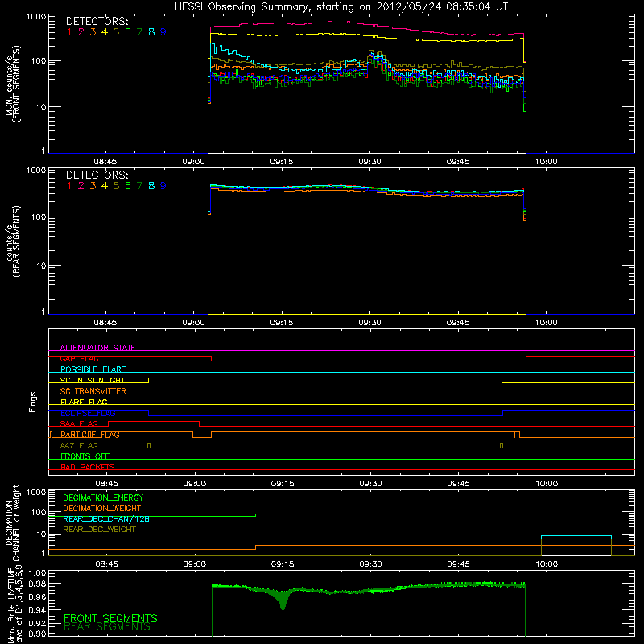Click DETECTORS: heading in front segments plot
Image resolution: width=644 pixels, height=644 pixels.
click(97, 21)
